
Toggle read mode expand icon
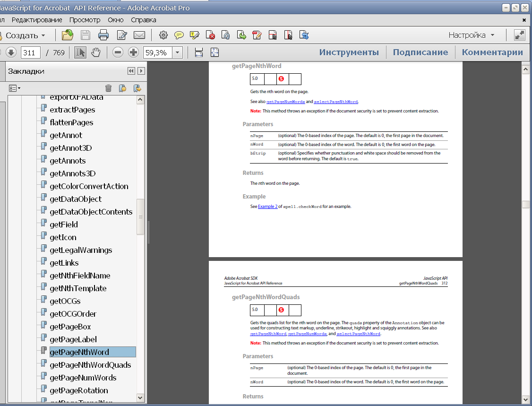[519, 35]
